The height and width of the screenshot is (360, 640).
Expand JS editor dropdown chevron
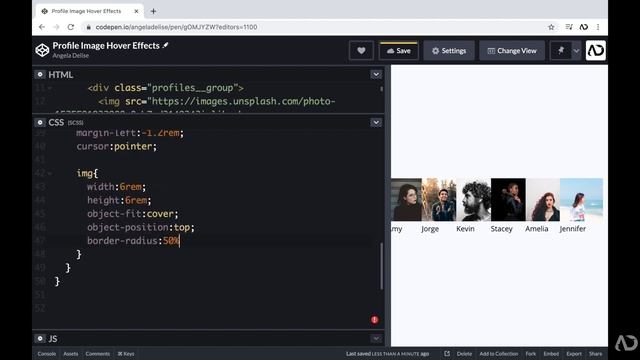(x=376, y=338)
